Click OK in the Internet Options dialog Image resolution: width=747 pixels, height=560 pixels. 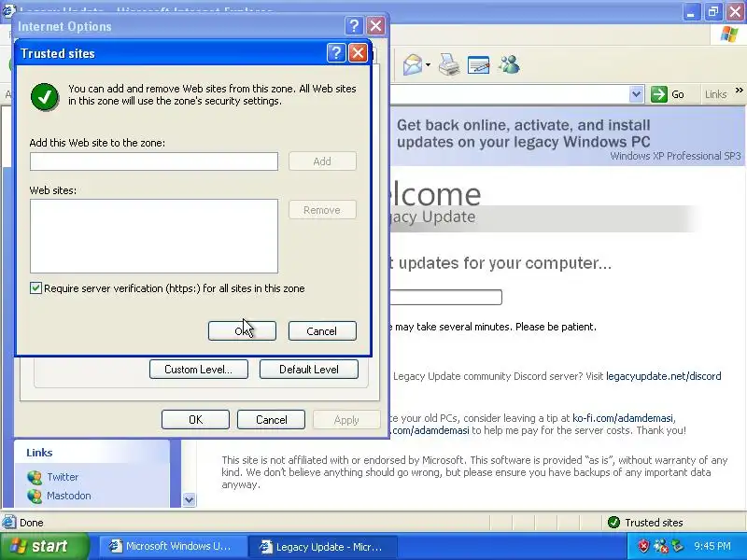(x=195, y=419)
